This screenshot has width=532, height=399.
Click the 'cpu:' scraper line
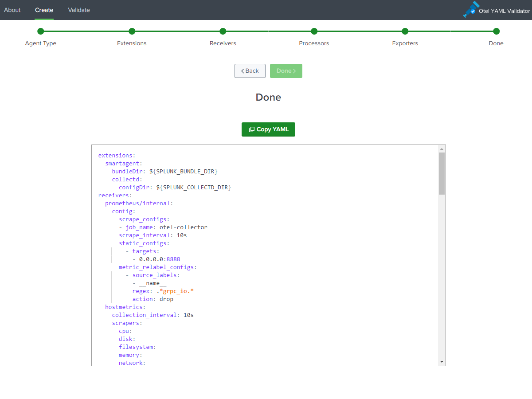(x=125, y=331)
